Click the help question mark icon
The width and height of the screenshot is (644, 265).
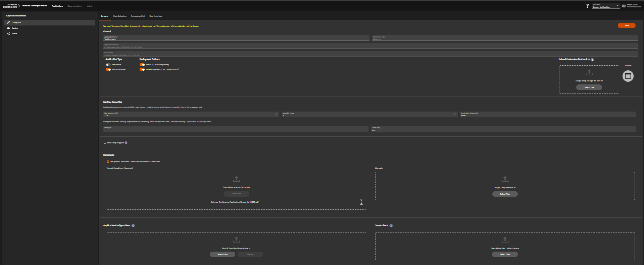[x=587, y=6]
